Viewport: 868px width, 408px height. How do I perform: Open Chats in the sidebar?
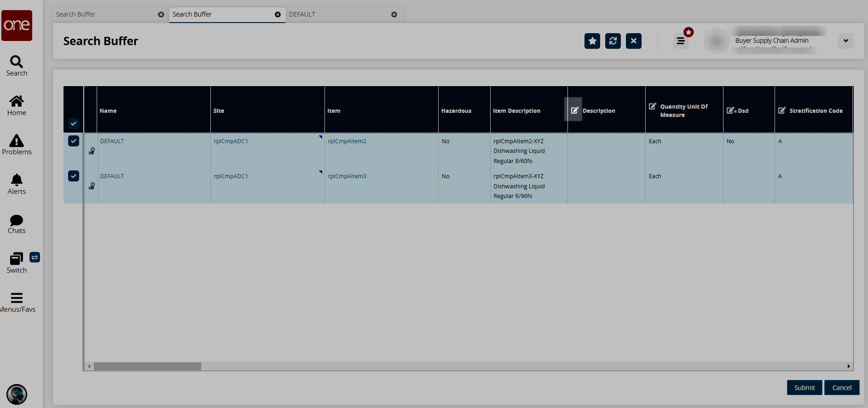(17, 224)
